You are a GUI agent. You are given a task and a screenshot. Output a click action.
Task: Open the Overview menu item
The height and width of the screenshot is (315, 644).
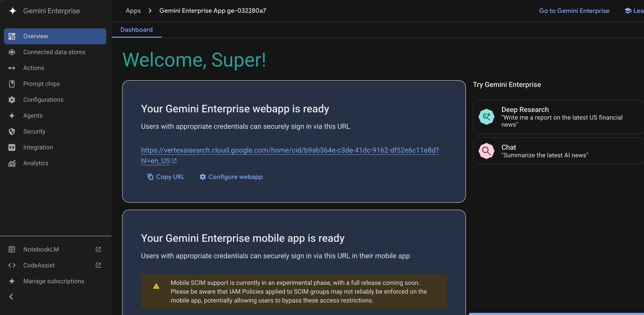tap(55, 36)
